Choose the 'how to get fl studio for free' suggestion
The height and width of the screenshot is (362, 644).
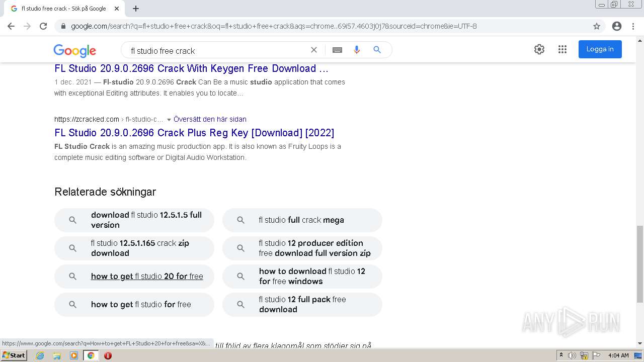(134, 305)
